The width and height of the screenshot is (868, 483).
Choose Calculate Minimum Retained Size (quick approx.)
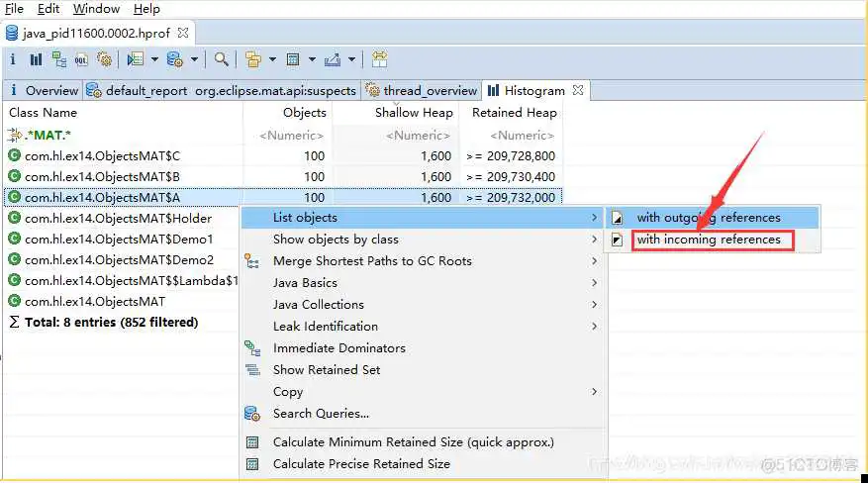click(x=423, y=442)
